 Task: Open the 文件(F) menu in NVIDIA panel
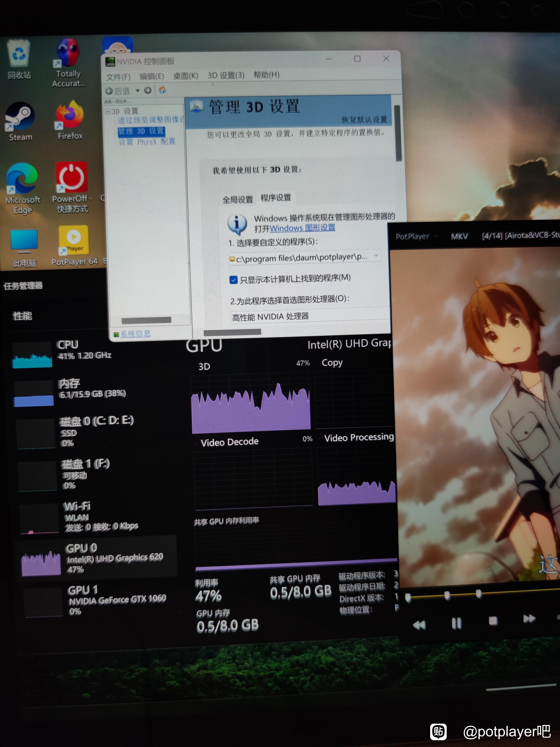[x=118, y=77]
